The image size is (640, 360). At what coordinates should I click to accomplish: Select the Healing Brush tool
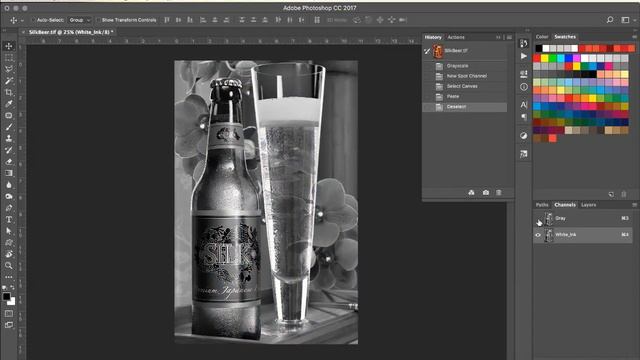click(9, 116)
